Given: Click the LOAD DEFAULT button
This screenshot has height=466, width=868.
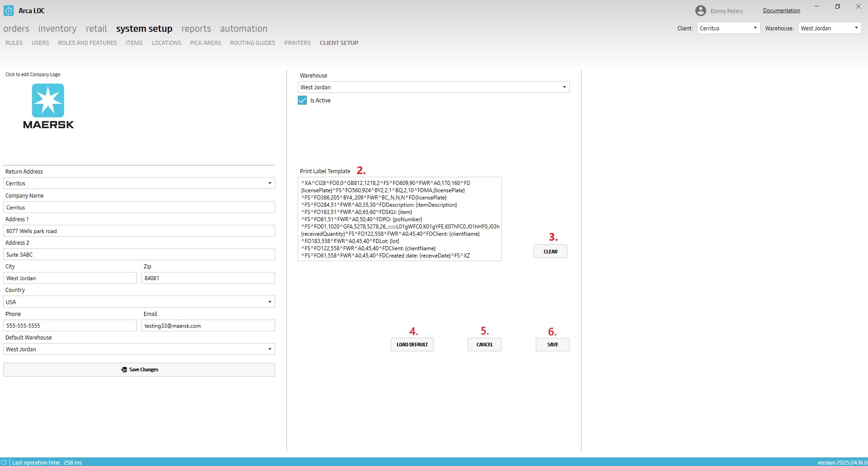Looking at the screenshot, I should pyautogui.click(x=412, y=345).
